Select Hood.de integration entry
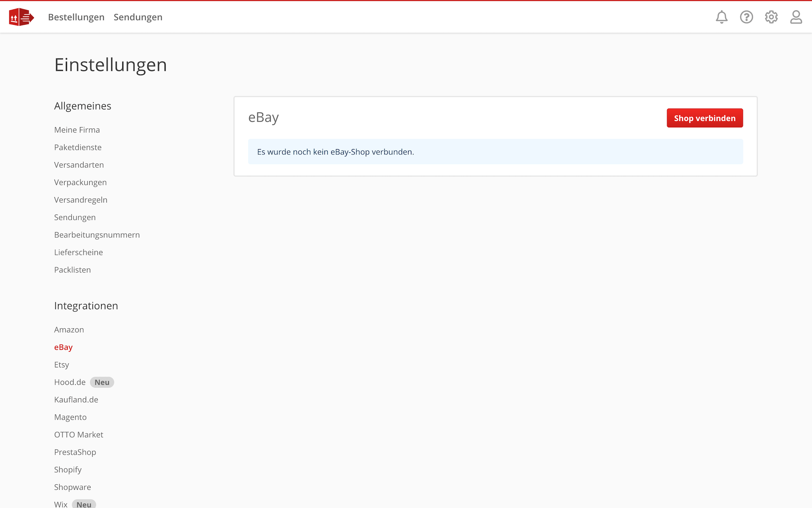812x508 pixels. click(x=70, y=382)
